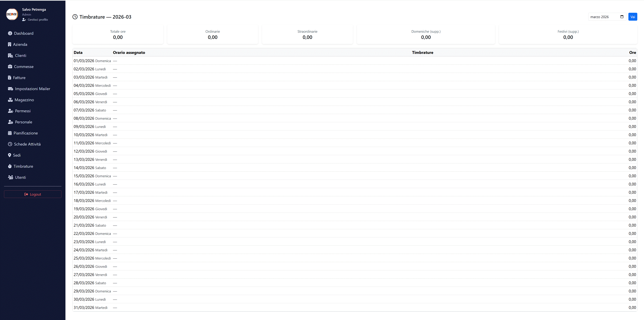The image size is (644, 320).
Task: Click the Pianificazione calendar icon
Action: pos(10,133)
